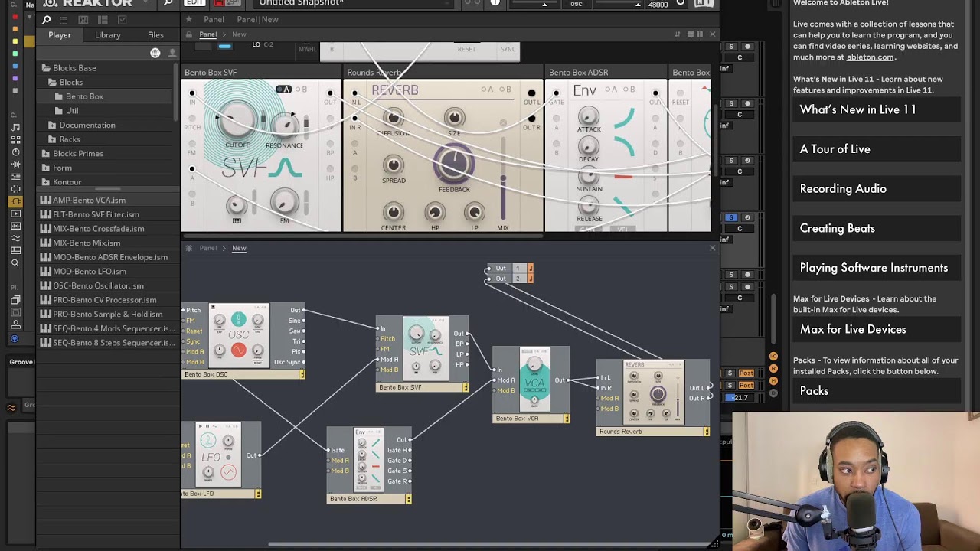980x551 pixels.
Task: Open the ableton.com link
Action: pos(870,57)
